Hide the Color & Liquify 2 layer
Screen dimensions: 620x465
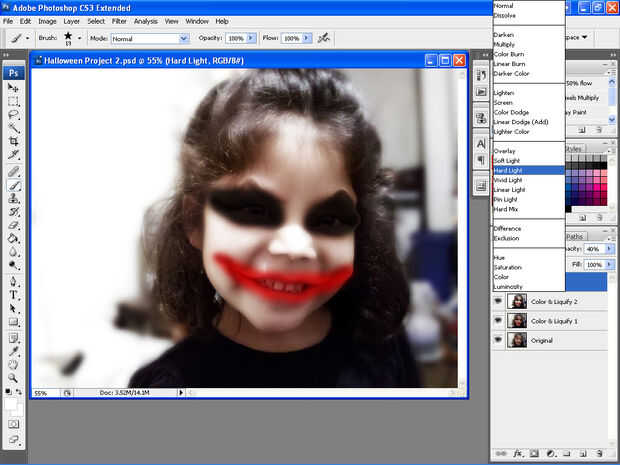498,301
